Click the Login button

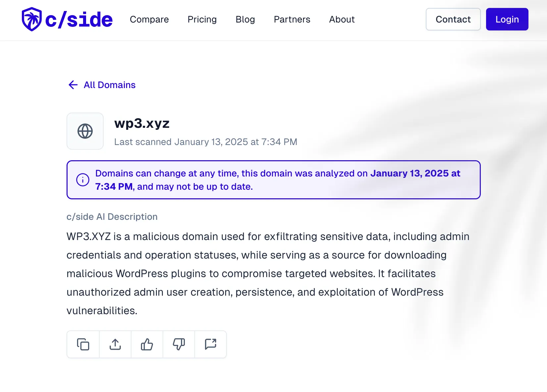click(507, 19)
